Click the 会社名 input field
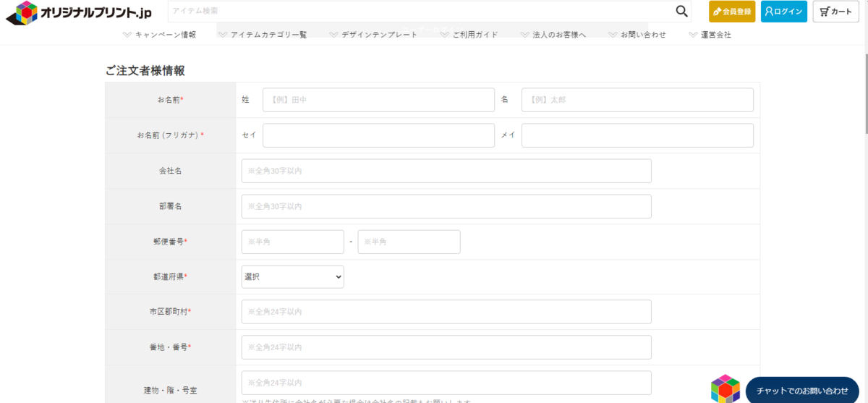The width and height of the screenshot is (868, 403). [446, 171]
